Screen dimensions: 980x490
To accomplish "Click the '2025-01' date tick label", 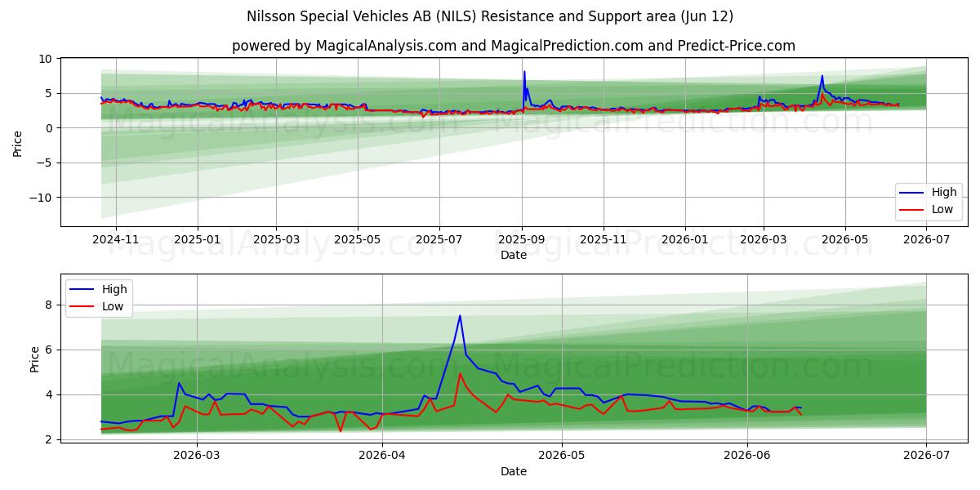I will (x=198, y=240).
